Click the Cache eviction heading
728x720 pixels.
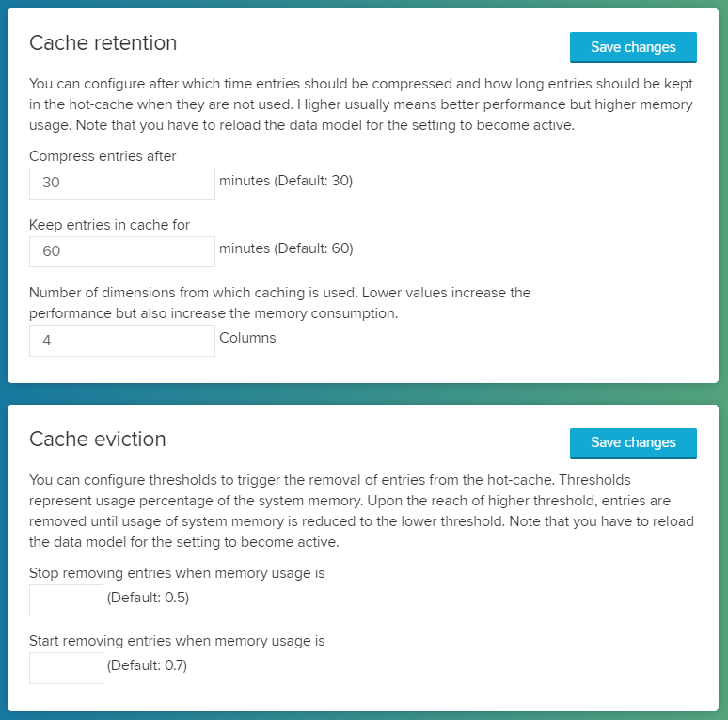point(98,439)
